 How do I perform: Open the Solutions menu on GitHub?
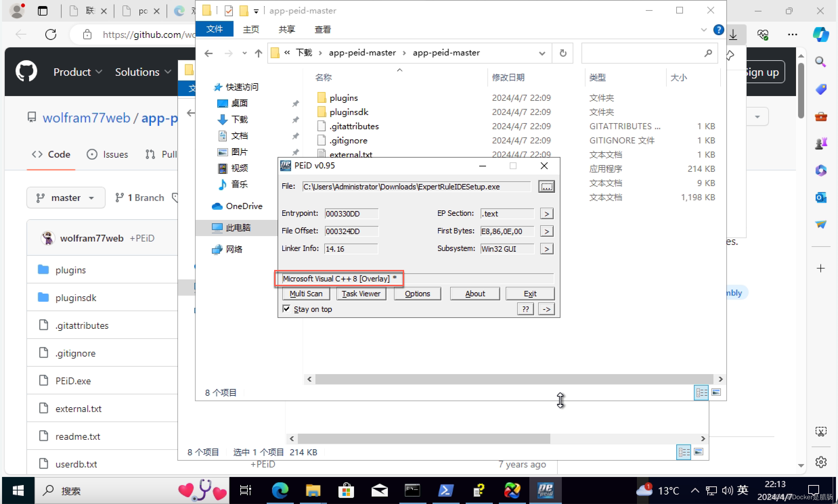click(x=143, y=72)
